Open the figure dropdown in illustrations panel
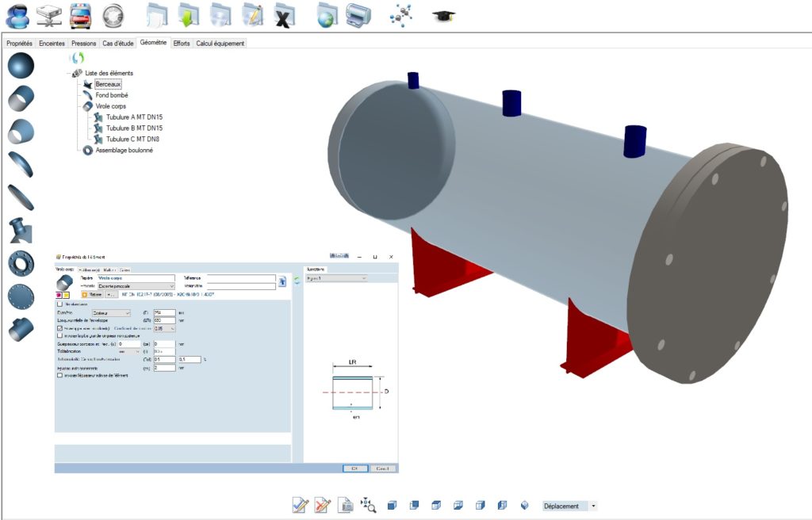The height and width of the screenshot is (520, 812). tap(336, 279)
